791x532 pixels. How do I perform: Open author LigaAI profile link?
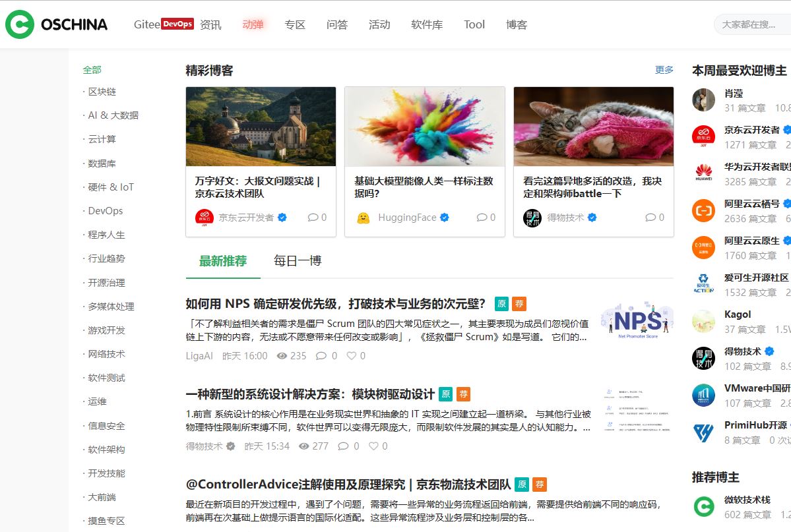click(199, 356)
